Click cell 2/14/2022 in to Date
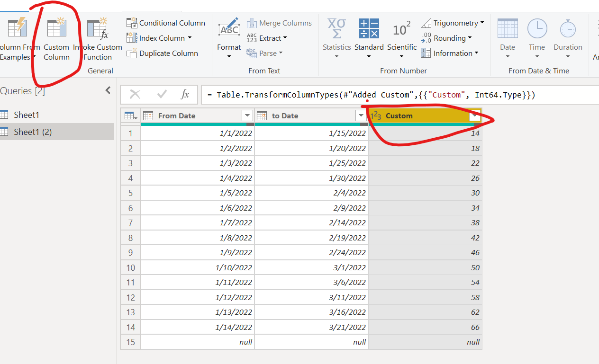 click(x=311, y=222)
